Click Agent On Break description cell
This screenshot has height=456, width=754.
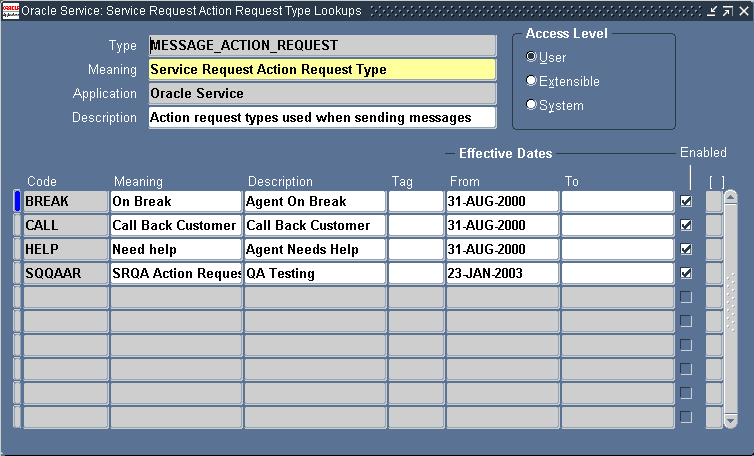point(315,201)
